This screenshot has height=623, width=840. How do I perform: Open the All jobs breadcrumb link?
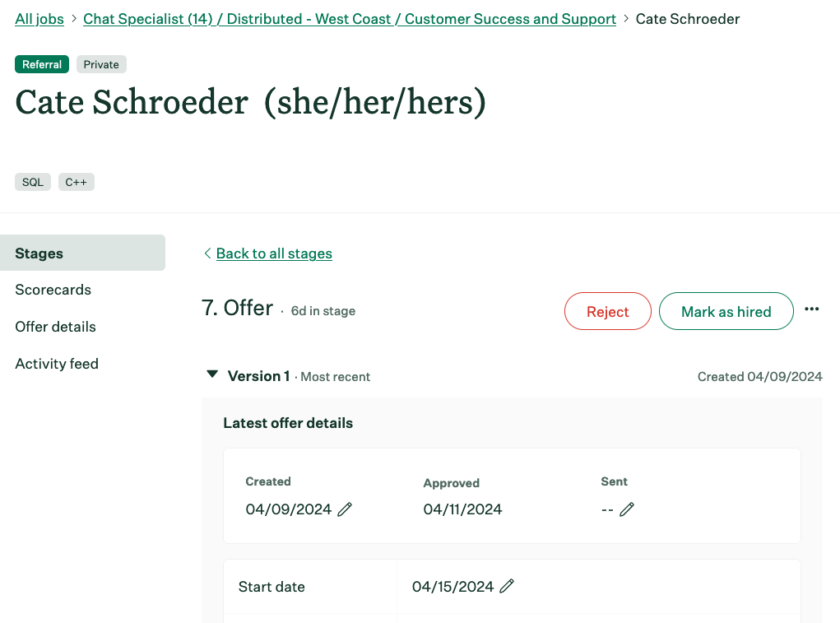point(39,19)
